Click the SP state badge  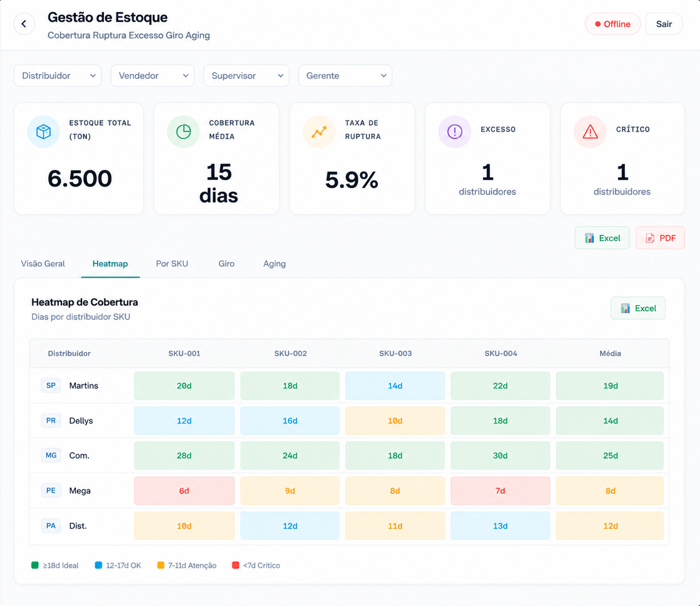(51, 385)
